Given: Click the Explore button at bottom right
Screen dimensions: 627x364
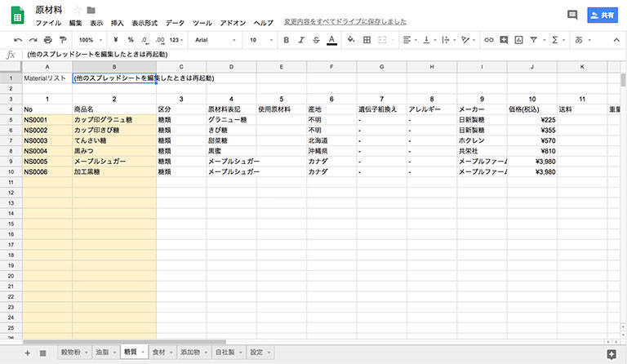Looking at the screenshot, I should coord(611,353).
